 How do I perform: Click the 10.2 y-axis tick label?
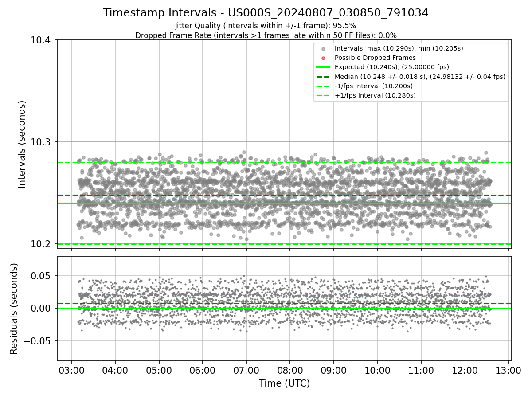[42, 244]
